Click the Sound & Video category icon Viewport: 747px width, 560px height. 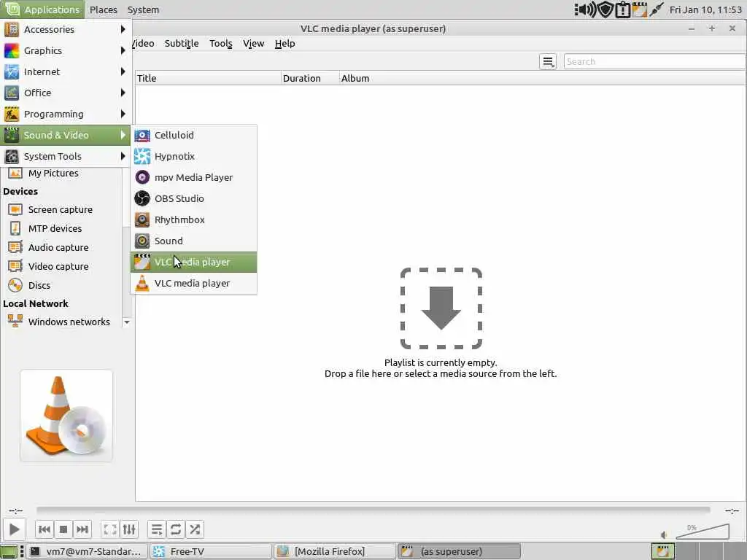(x=12, y=135)
